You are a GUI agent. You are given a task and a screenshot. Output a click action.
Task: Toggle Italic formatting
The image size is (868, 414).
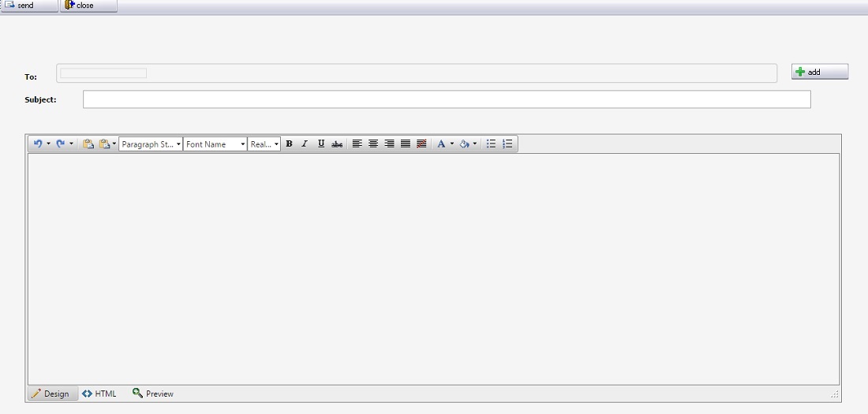point(305,144)
